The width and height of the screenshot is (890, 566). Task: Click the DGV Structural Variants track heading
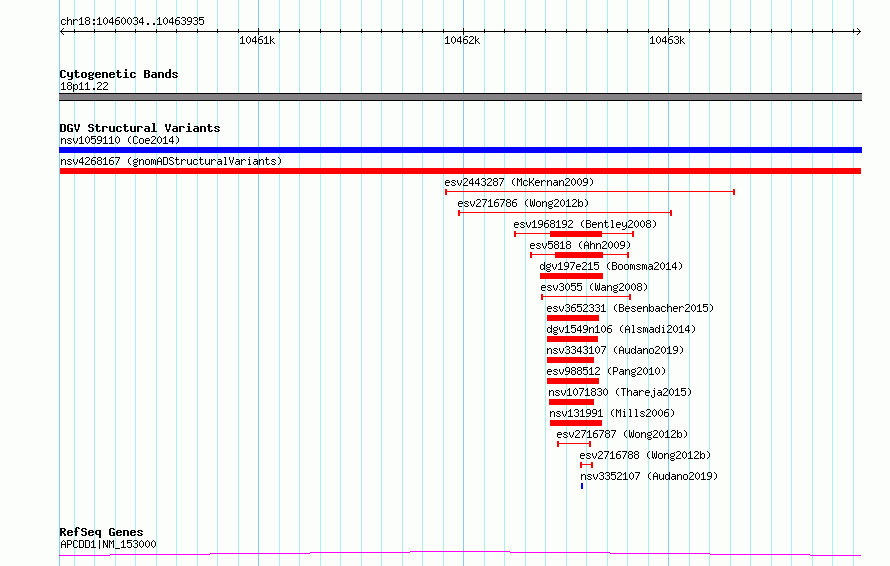click(140, 128)
